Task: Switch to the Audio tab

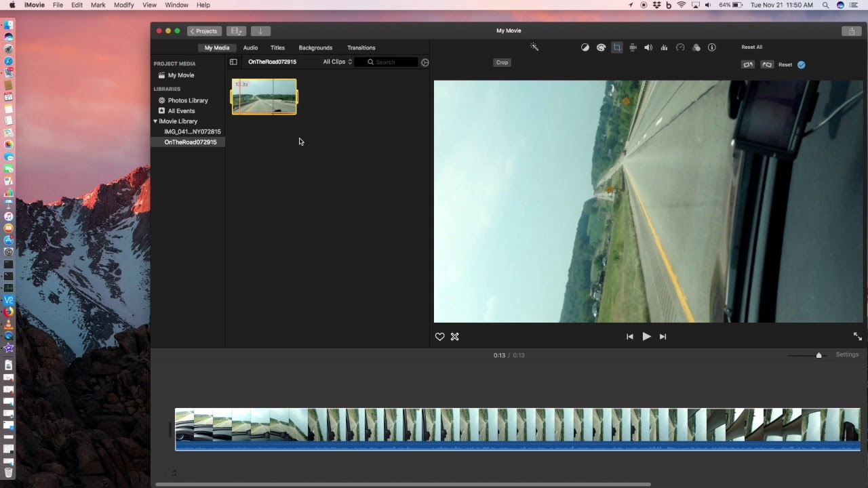Action: click(250, 48)
